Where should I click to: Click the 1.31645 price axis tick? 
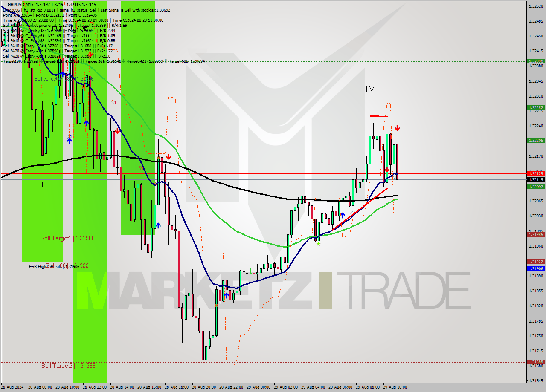coord(536,380)
